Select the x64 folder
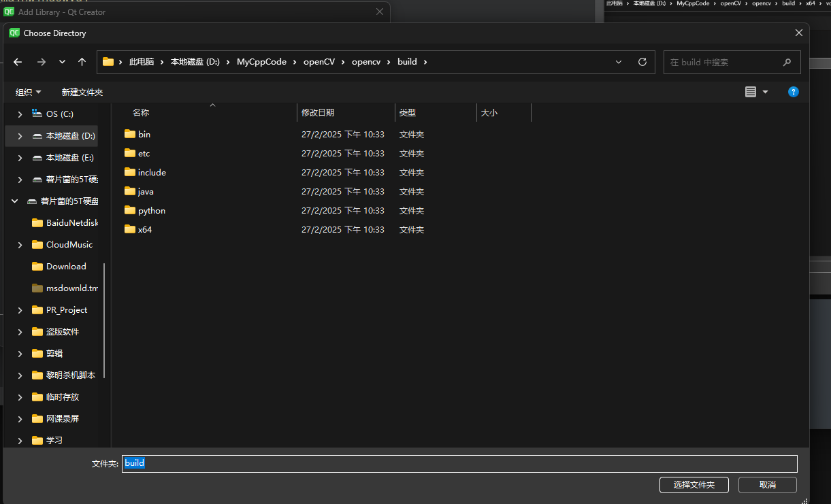The image size is (831, 504). coord(144,230)
